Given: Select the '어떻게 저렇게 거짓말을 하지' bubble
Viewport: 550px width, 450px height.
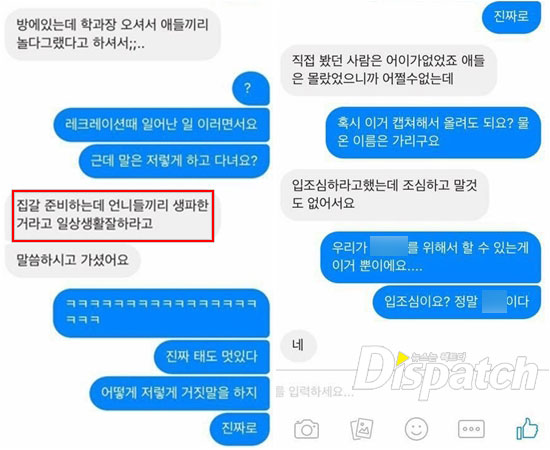Looking at the screenshot, I should (x=180, y=393).
